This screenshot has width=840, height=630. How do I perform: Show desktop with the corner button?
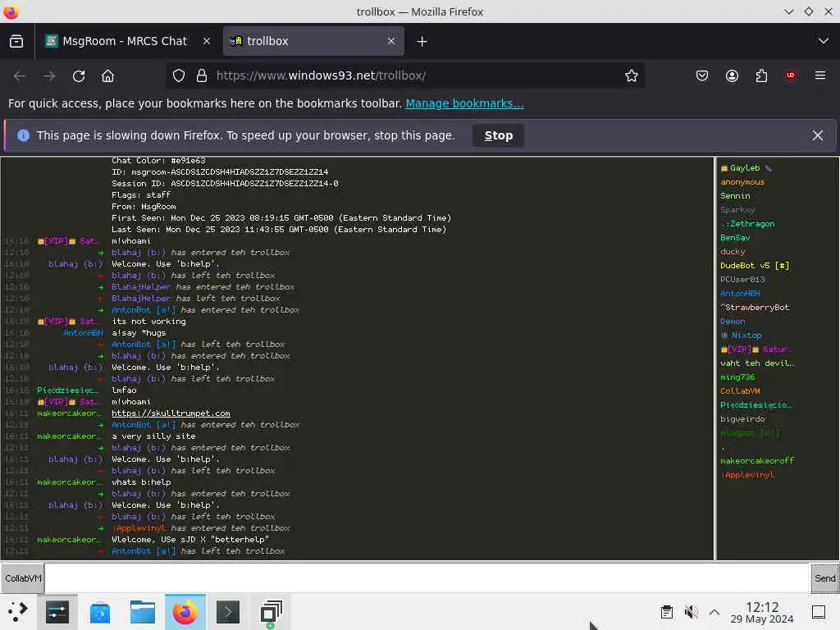coord(819,612)
